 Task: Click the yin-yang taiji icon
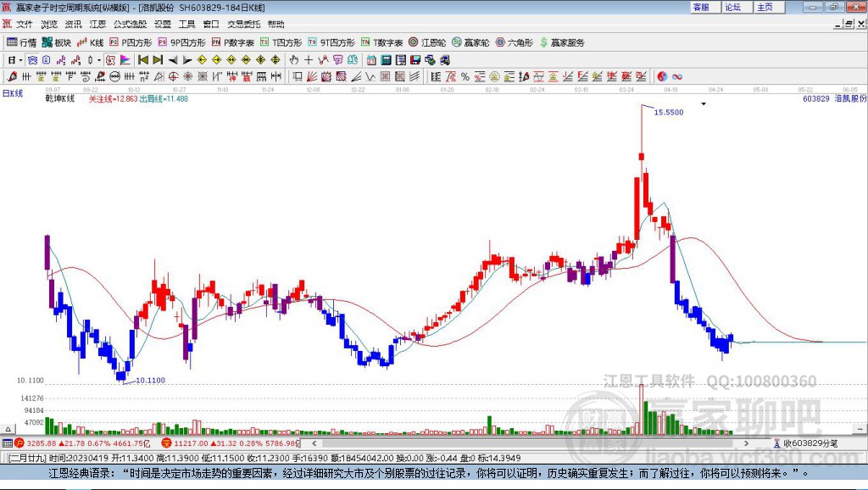click(x=662, y=76)
